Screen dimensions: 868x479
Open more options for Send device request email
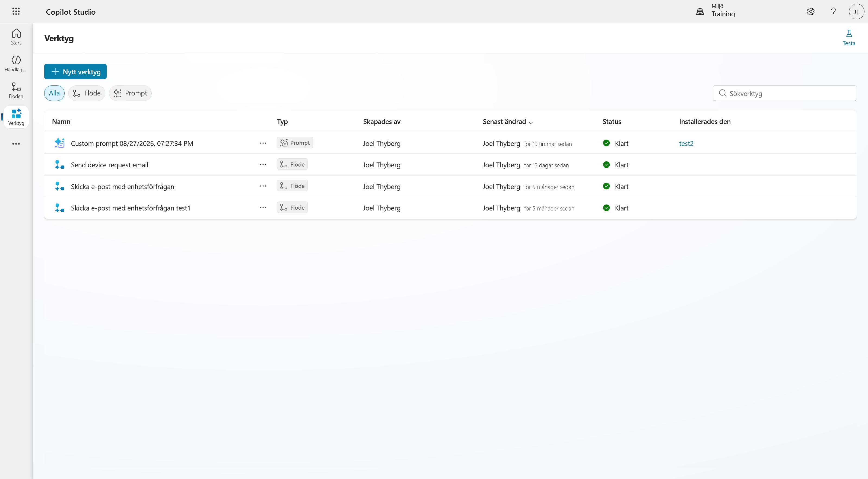coord(263,165)
